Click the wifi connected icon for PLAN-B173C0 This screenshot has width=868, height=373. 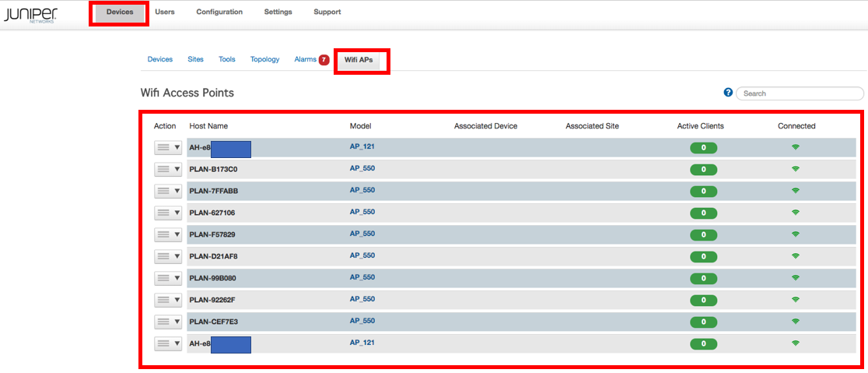click(796, 169)
